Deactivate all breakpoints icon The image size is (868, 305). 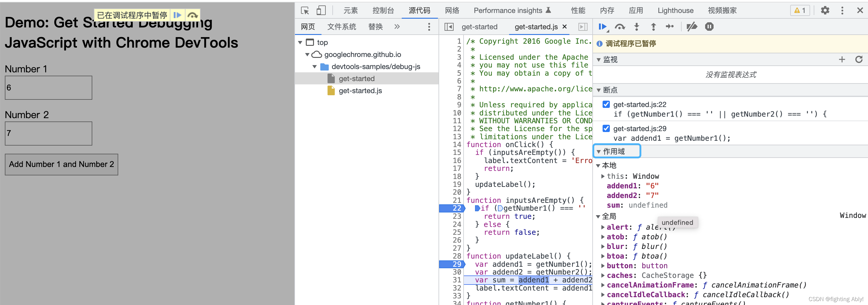click(692, 27)
